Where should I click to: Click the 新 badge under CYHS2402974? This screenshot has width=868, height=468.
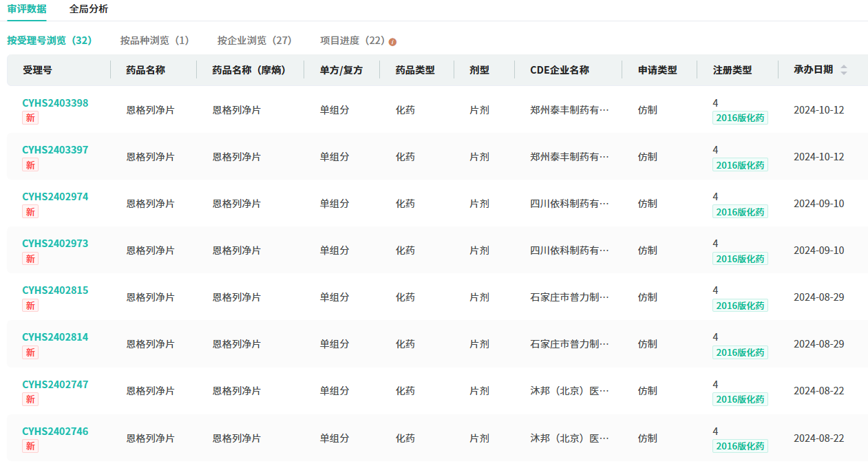30,212
